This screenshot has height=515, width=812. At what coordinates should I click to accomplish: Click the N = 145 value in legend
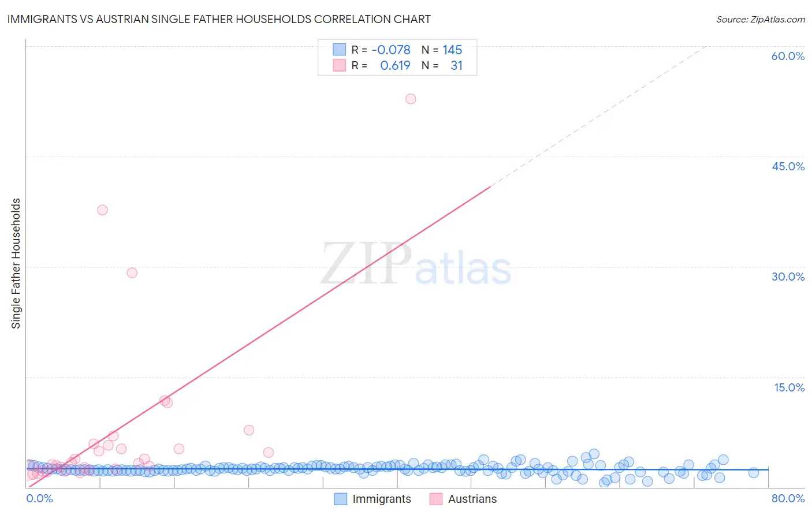click(442, 50)
